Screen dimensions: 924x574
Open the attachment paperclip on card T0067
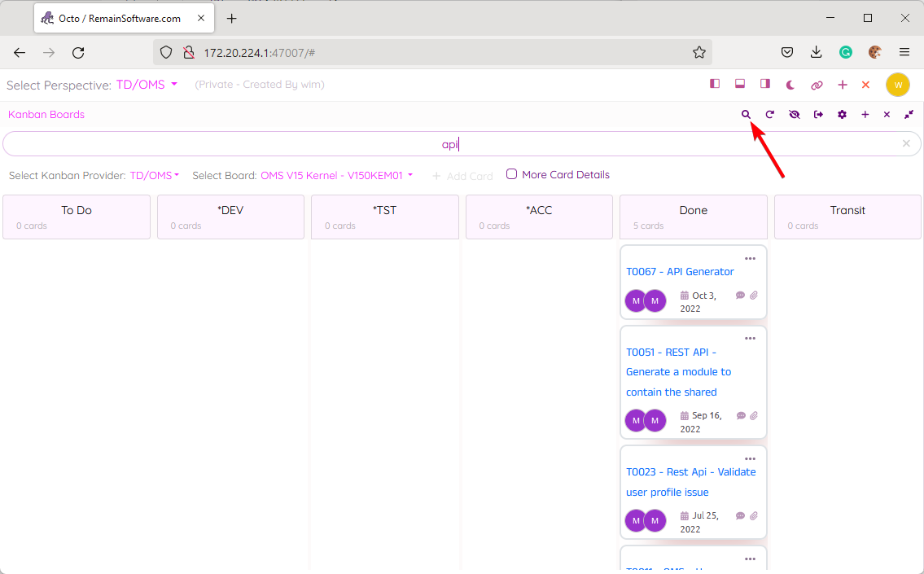(754, 296)
